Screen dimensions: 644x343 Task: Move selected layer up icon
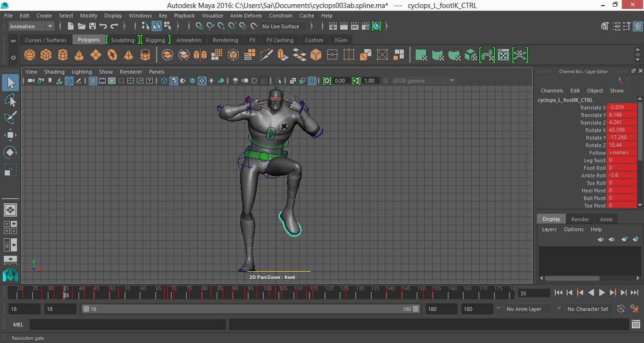click(x=601, y=239)
